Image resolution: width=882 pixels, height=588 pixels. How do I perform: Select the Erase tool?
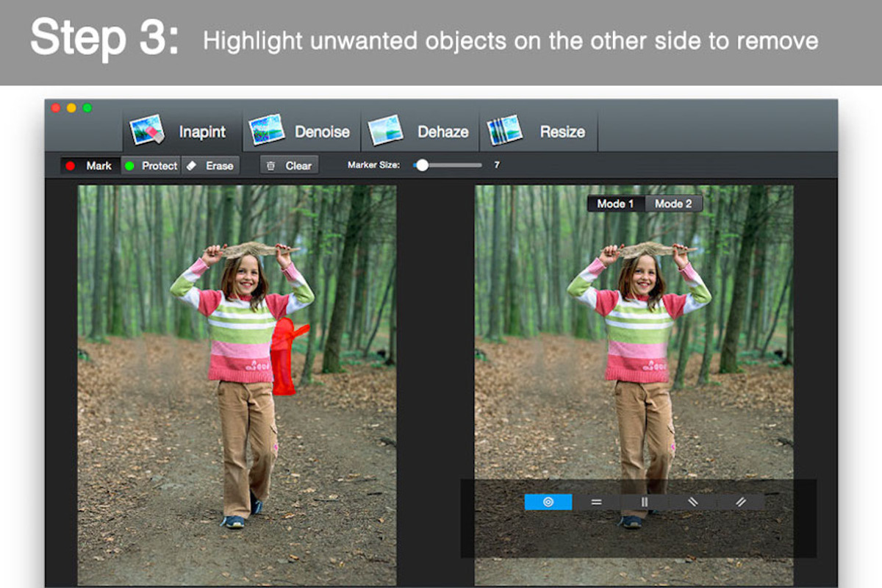pyautogui.click(x=210, y=166)
